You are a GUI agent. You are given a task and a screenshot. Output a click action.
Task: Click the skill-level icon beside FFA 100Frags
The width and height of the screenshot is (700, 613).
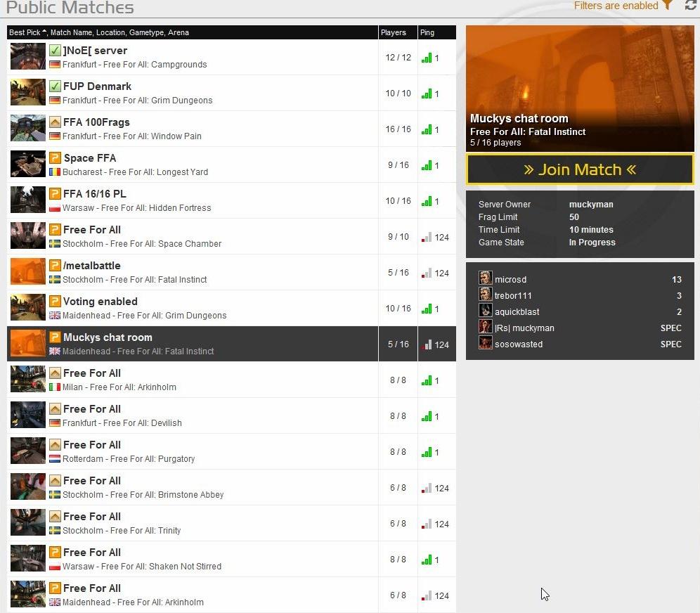coord(55,122)
